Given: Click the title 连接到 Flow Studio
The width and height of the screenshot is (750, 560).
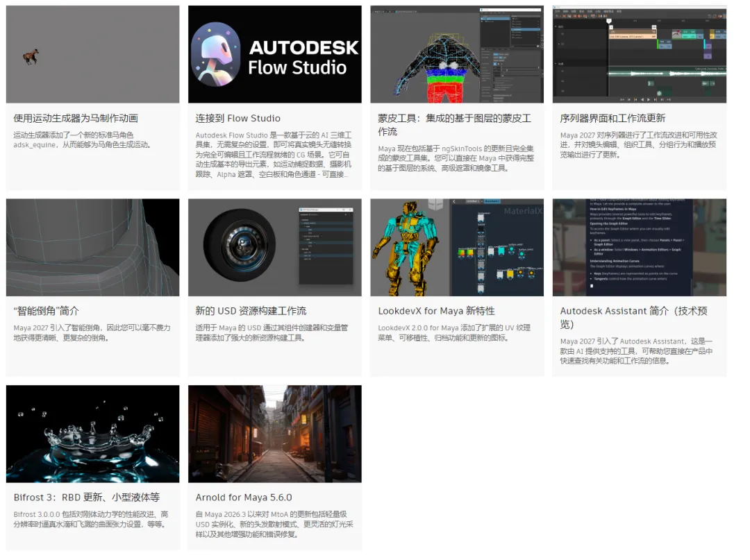Looking at the screenshot, I should pyautogui.click(x=237, y=118).
